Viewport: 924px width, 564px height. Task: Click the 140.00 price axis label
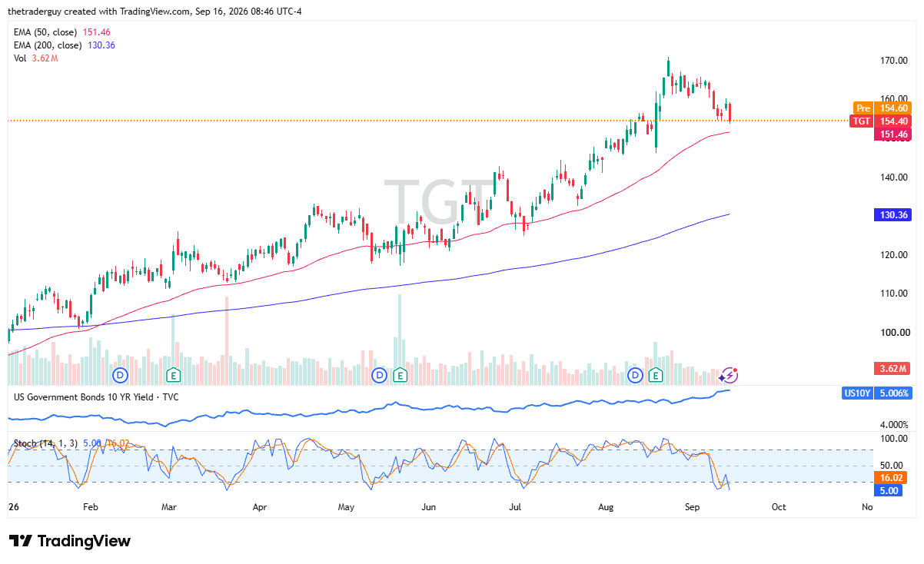895,177
